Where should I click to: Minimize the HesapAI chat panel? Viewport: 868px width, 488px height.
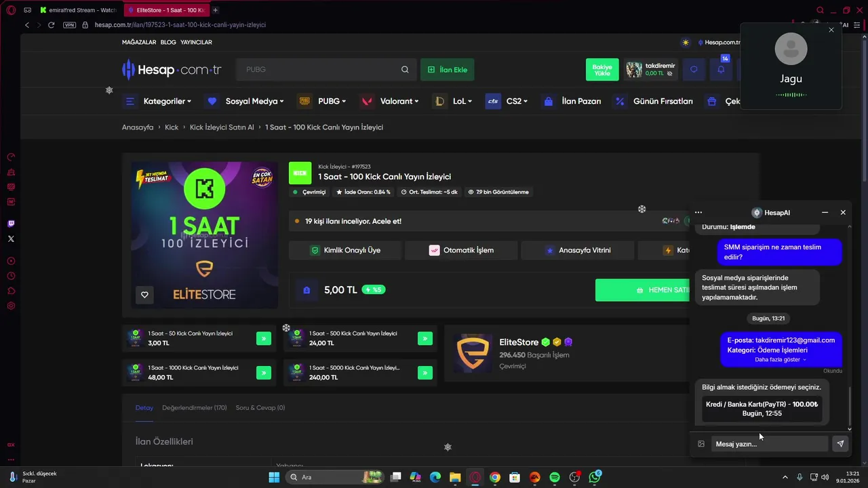(825, 213)
